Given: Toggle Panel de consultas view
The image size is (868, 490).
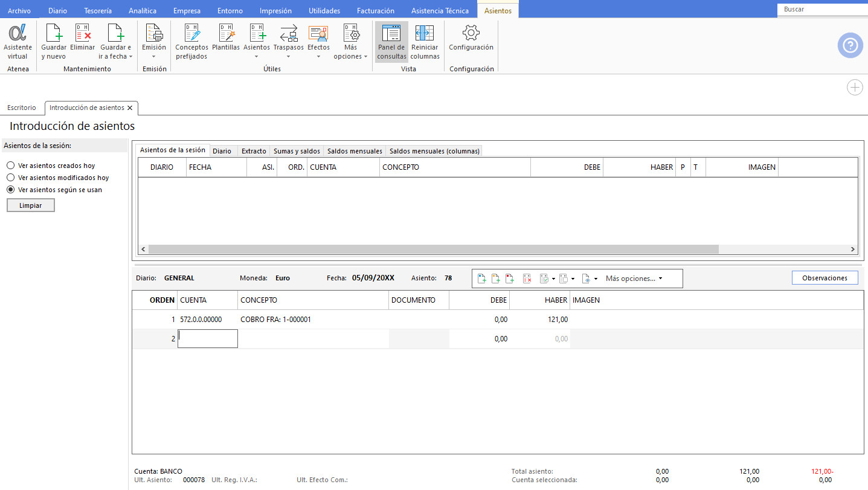Looking at the screenshot, I should pos(391,41).
